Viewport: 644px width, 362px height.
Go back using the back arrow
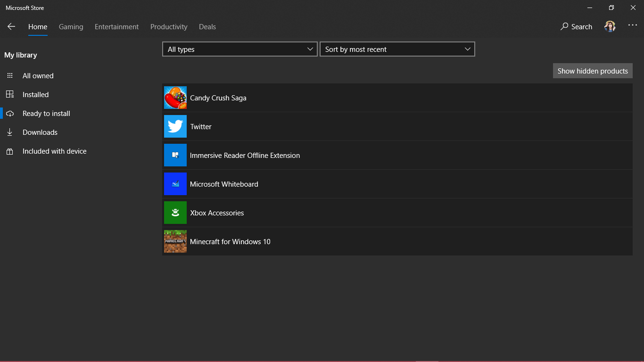tap(11, 27)
